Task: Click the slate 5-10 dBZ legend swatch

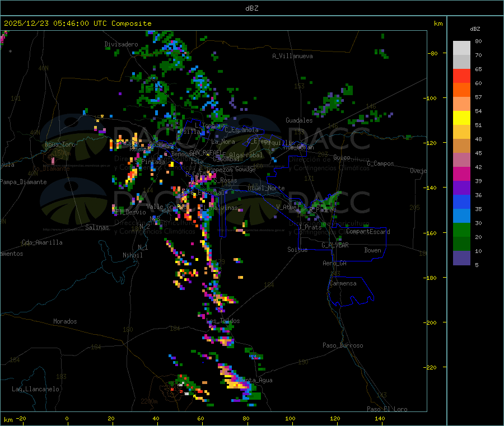Action: 461,258
